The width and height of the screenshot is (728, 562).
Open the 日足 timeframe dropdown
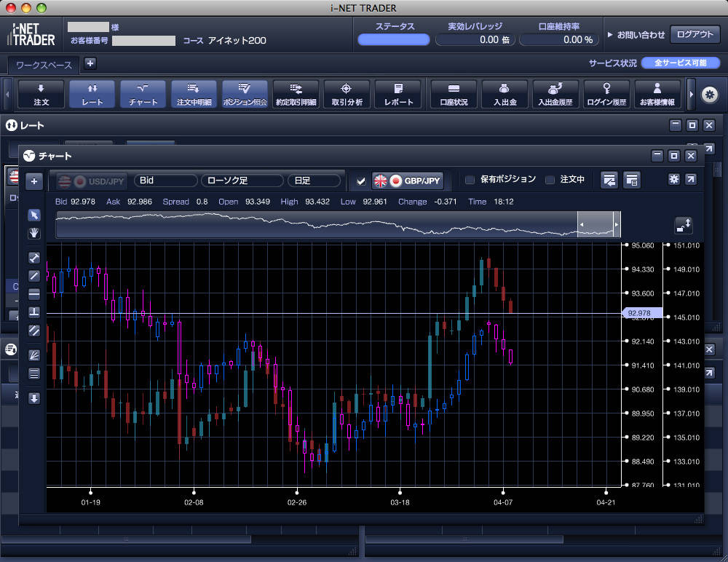tap(314, 181)
